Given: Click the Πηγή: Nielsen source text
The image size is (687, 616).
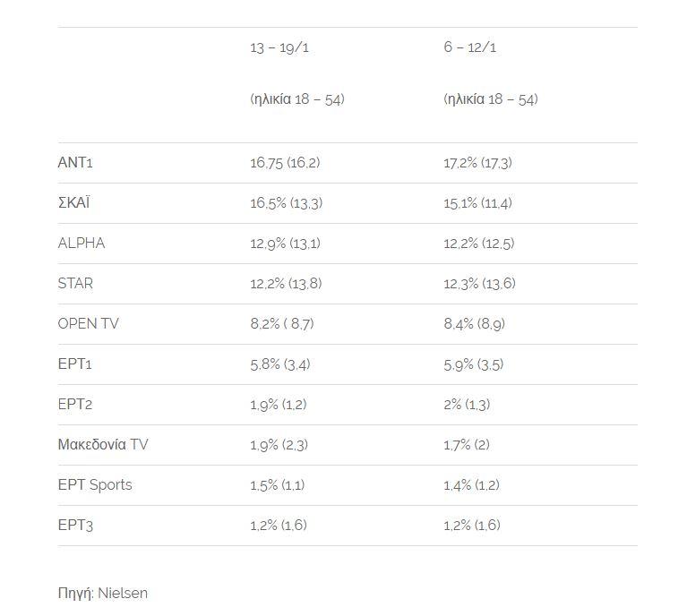Looking at the screenshot, I should click(x=102, y=593).
